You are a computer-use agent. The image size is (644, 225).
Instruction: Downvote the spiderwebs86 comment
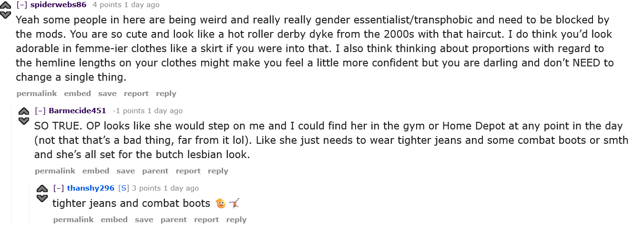tap(5, 15)
